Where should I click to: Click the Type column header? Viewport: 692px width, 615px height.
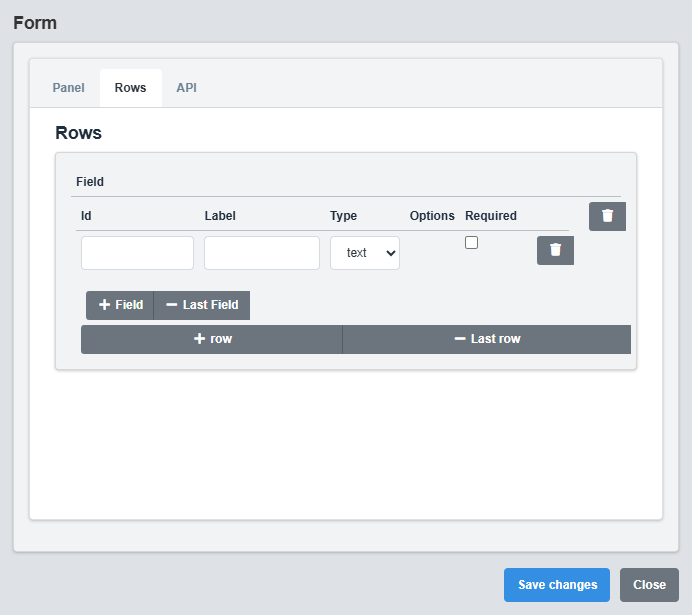[x=343, y=216]
